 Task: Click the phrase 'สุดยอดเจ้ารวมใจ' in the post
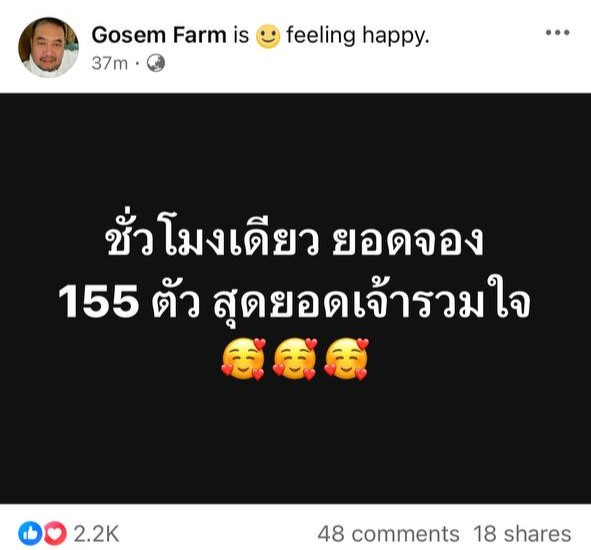pos(372,305)
